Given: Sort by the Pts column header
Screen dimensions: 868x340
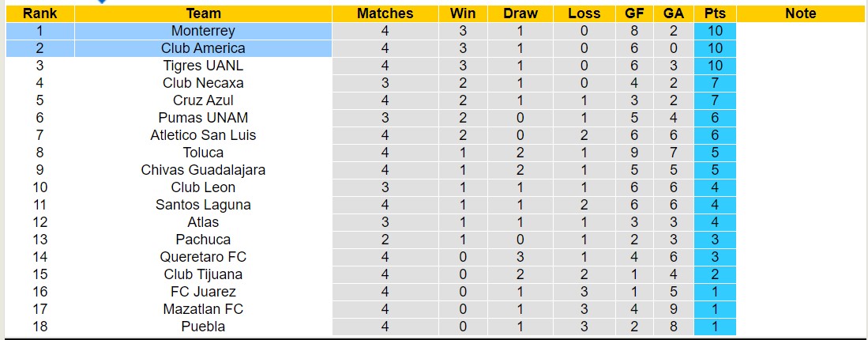Looking at the screenshot, I should click(715, 13).
